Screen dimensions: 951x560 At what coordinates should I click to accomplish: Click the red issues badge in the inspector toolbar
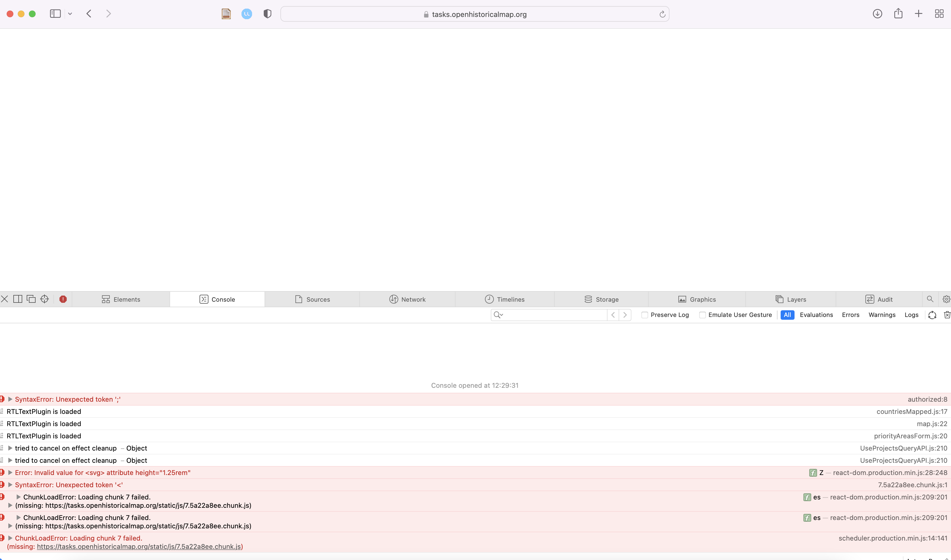coord(63,299)
